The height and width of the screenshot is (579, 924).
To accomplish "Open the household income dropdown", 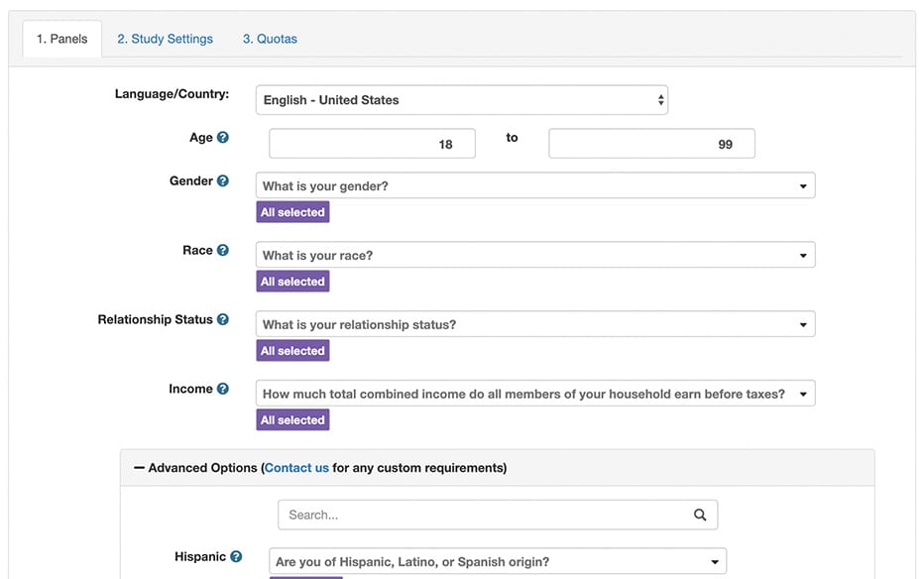I will pyautogui.click(x=535, y=395).
